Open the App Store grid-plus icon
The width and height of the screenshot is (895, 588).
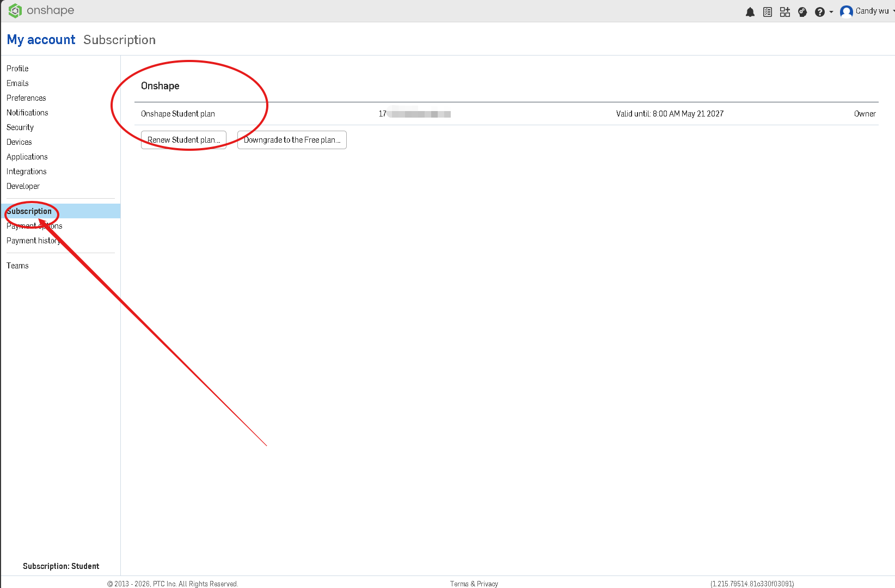point(785,12)
